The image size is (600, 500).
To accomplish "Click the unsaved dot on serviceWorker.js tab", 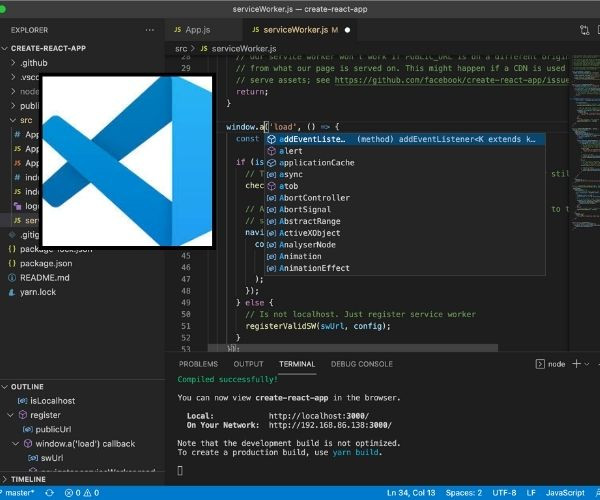I will point(347,30).
